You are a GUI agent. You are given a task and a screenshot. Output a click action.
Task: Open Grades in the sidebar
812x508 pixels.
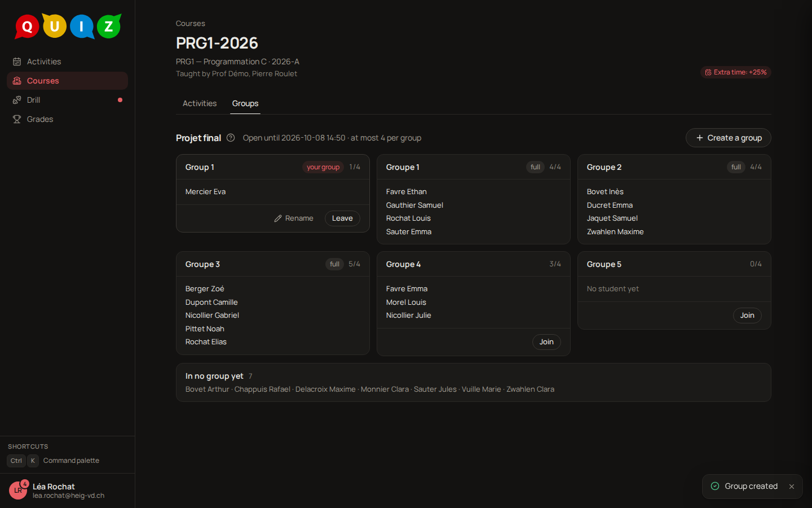coord(67,119)
